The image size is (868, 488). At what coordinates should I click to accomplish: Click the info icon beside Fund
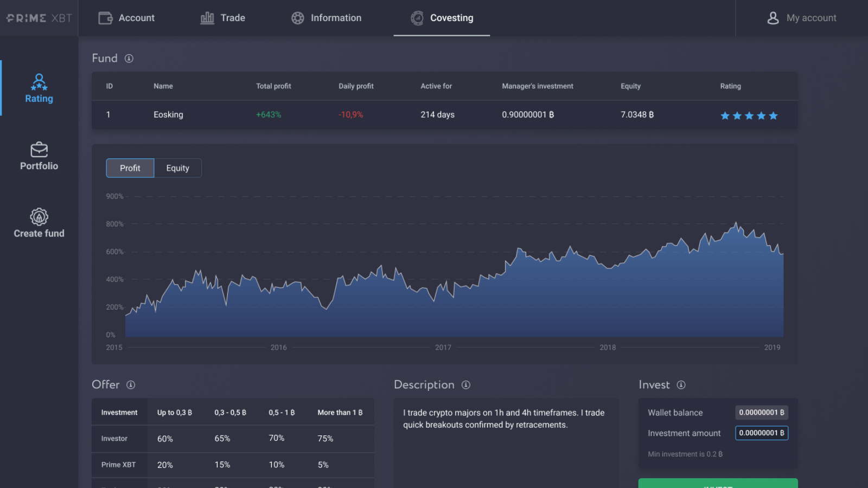click(x=129, y=59)
